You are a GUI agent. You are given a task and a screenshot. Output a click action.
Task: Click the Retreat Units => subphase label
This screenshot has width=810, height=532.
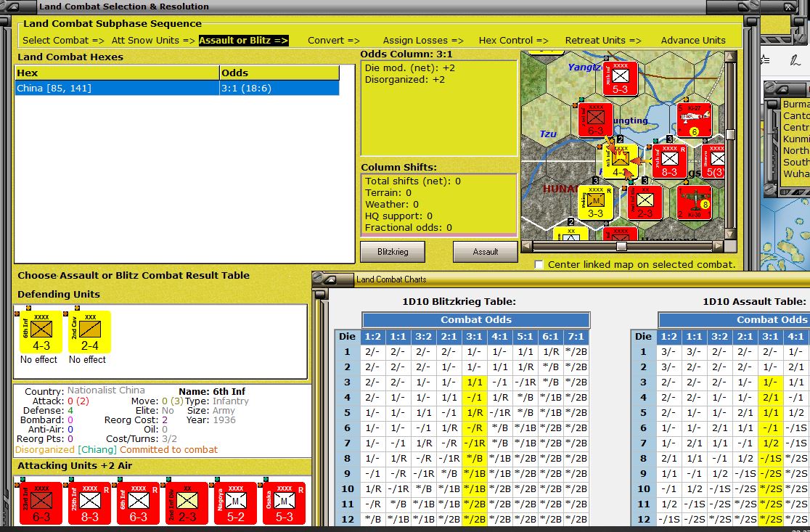tap(603, 41)
